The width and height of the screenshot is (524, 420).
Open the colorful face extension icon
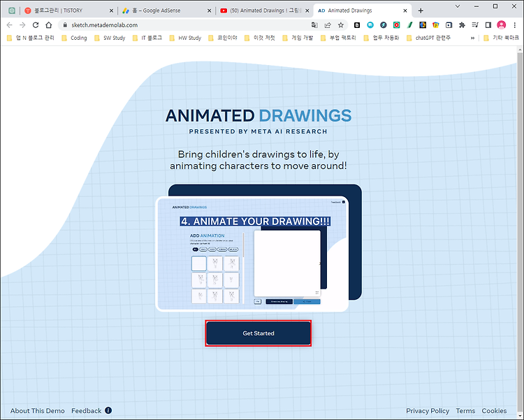tap(423, 25)
